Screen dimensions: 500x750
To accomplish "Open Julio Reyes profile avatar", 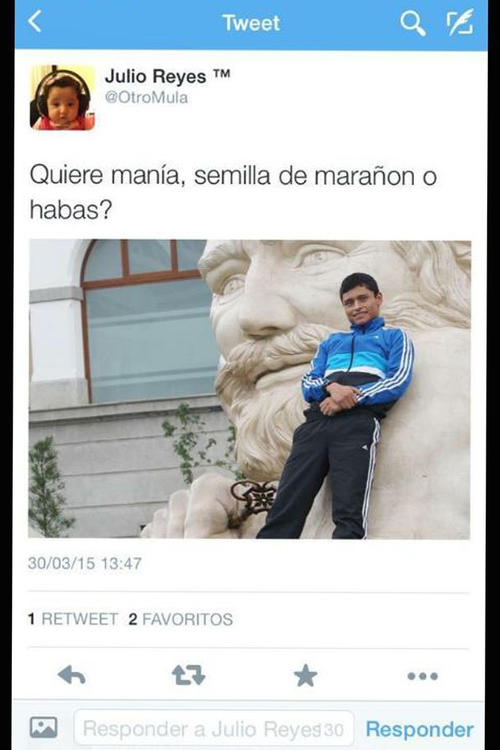I will [x=62, y=98].
